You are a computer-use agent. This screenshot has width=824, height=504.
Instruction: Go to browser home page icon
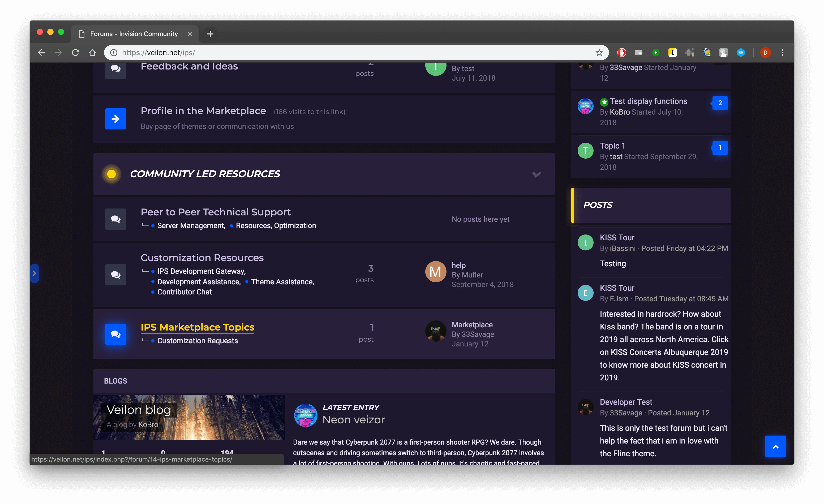pos(92,53)
